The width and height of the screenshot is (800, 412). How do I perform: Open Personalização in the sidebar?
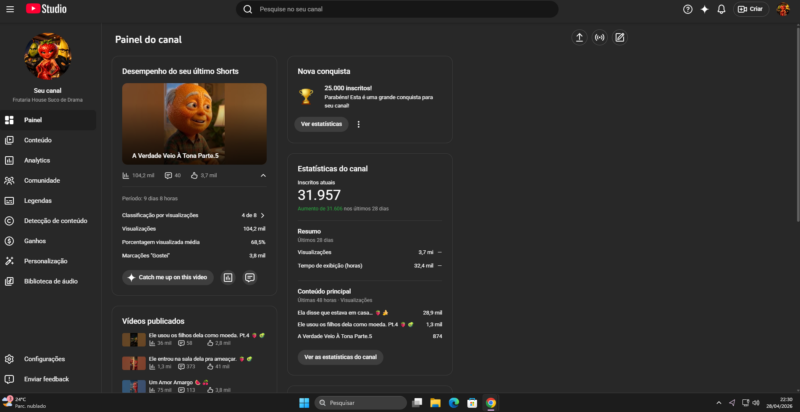click(48, 261)
